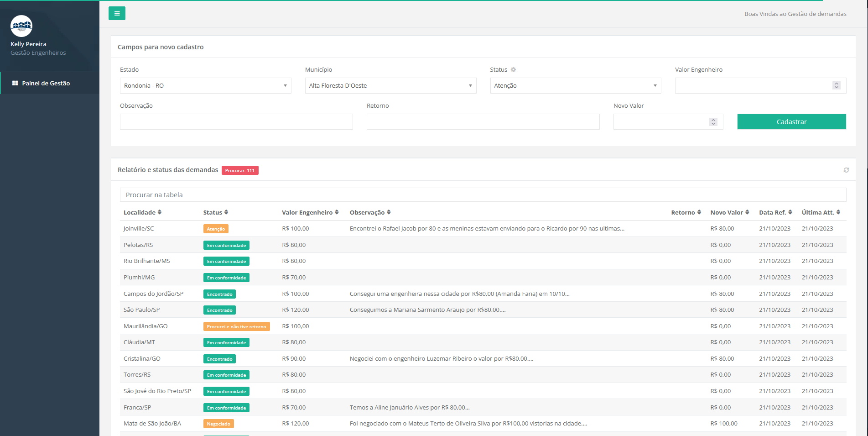The image size is (868, 436).
Task: Sort table by Novo Valor column
Action: (729, 212)
